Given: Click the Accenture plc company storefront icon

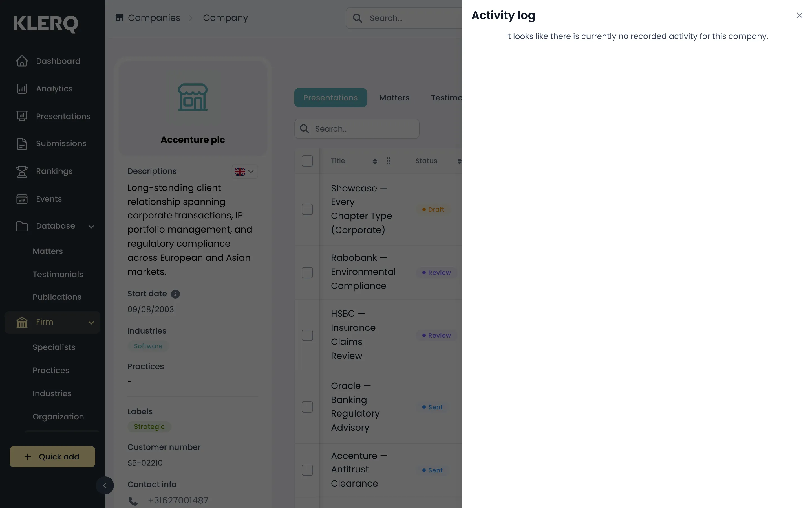Looking at the screenshot, I should (x=193, y=97).
